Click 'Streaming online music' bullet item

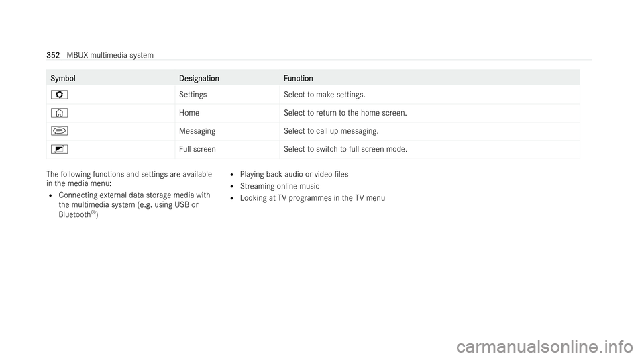pyautogui.click(x=280, y=186)
